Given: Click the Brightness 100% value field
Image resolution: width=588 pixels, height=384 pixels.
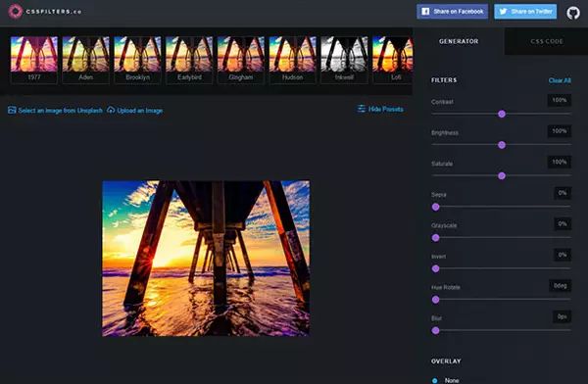Looking at the screenshot, I should coord(560,131).
